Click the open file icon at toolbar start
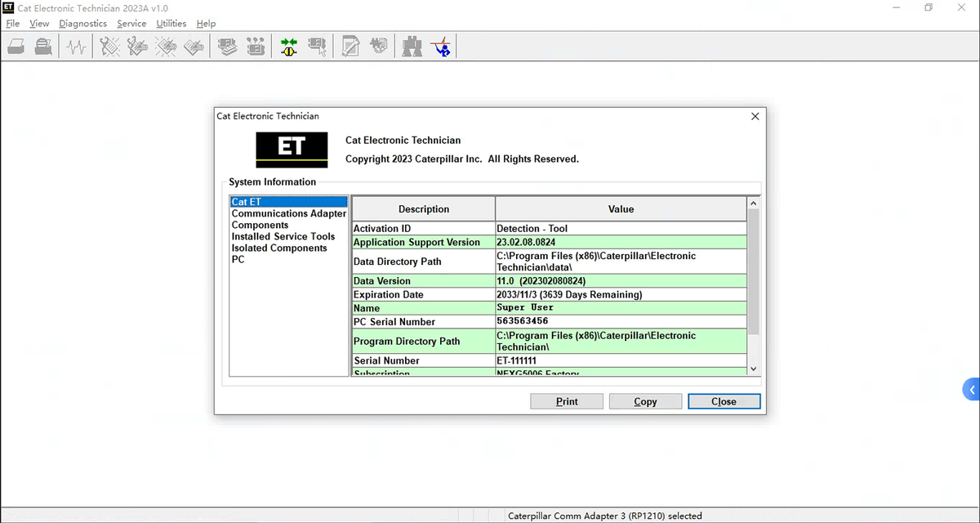This screenshot has height=523, width=980. coord(16,47)
